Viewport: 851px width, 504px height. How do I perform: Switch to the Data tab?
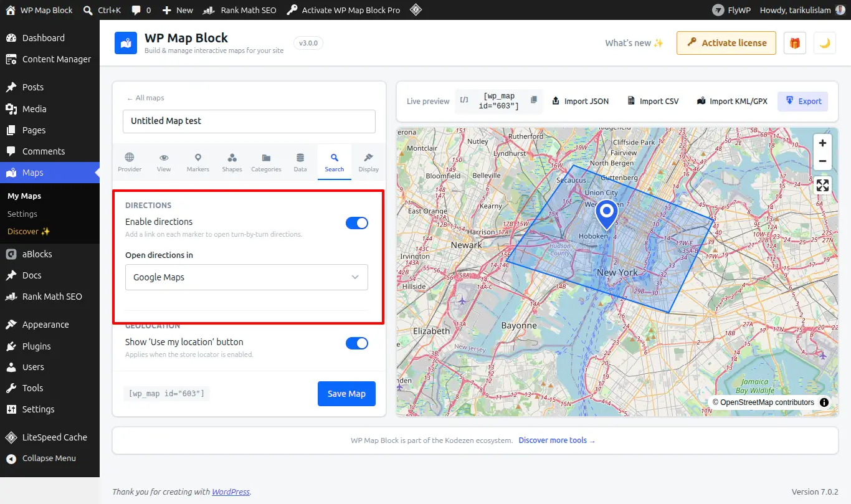[x=300, y=163]
